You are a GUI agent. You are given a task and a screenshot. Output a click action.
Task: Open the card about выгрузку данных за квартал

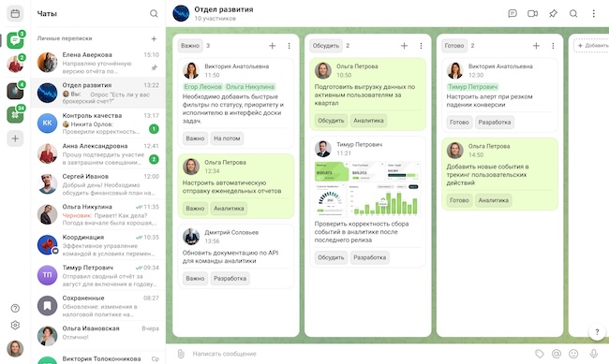[368, 95]
